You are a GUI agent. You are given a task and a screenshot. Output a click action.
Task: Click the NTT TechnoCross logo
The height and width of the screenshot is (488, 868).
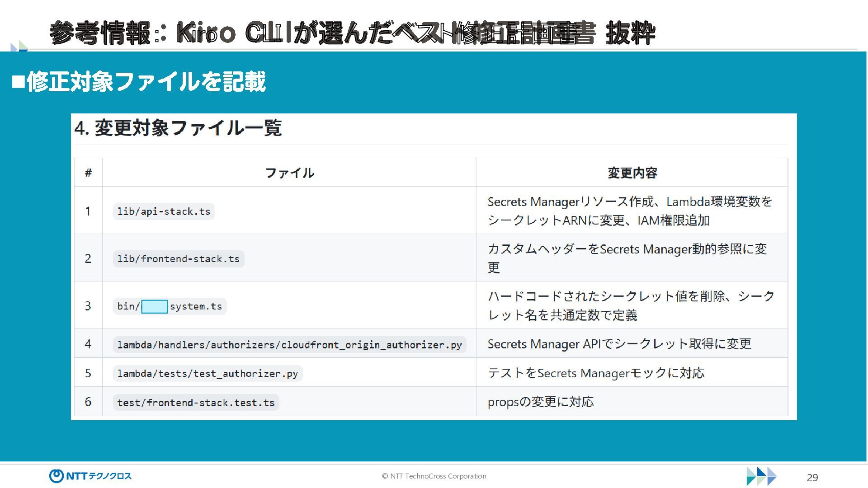(x=90, y=476)
